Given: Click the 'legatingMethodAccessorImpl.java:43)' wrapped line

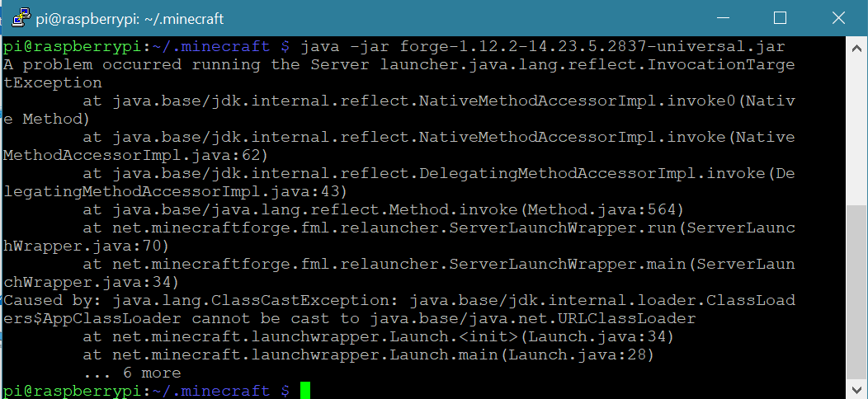Looking at the screenshot, I should coord(175,191).
